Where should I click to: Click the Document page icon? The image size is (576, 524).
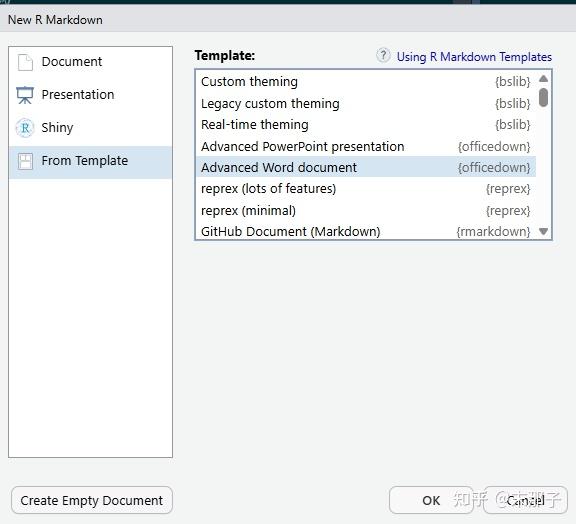[25, 62]
